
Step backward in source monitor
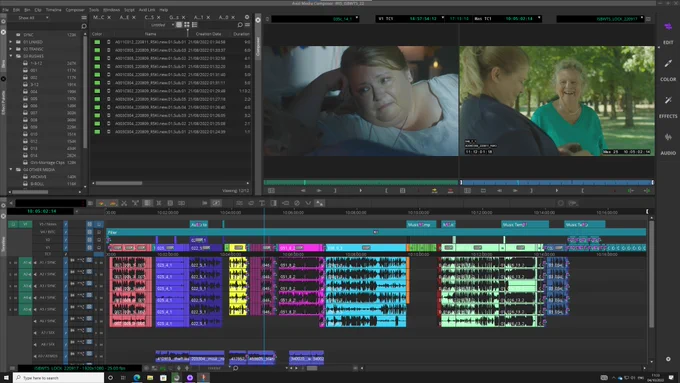click(303, 190)
